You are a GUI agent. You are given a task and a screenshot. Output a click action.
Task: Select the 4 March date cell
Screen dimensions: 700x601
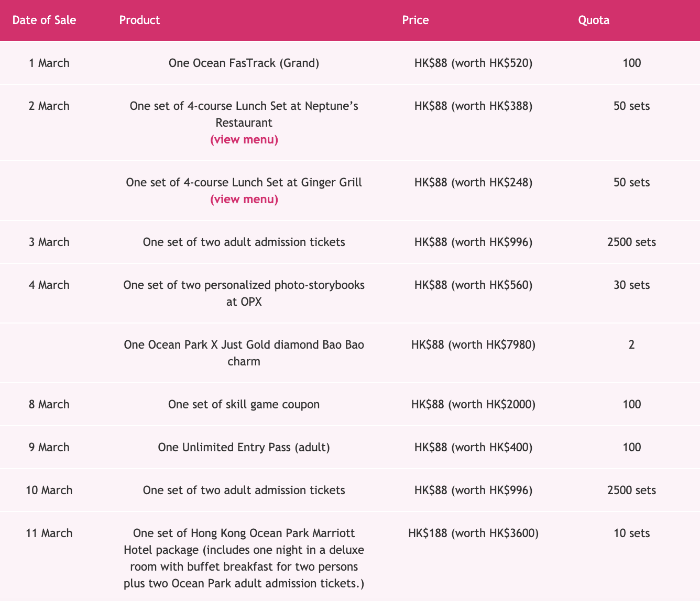tap(49, 285)
